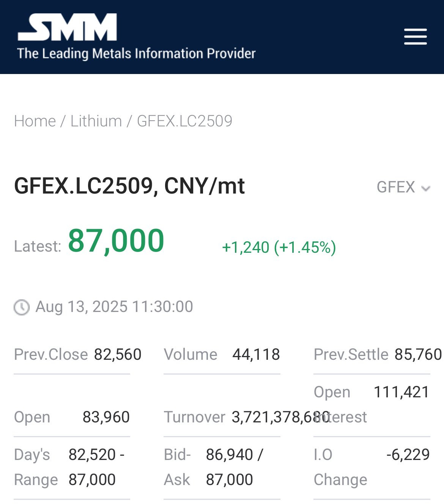This screenshot has width=444, height=504.
Task: Click the latest price 87,000
Action: pyautogui.click(x=116, y=241)
